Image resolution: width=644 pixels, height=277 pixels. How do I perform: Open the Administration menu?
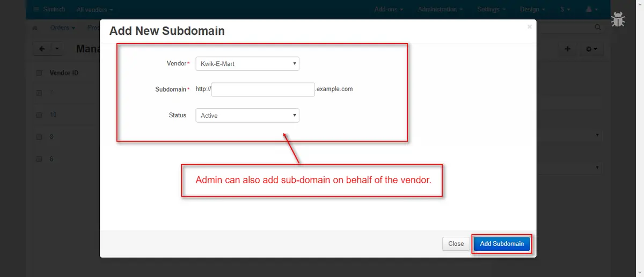(x=440, y=9)
